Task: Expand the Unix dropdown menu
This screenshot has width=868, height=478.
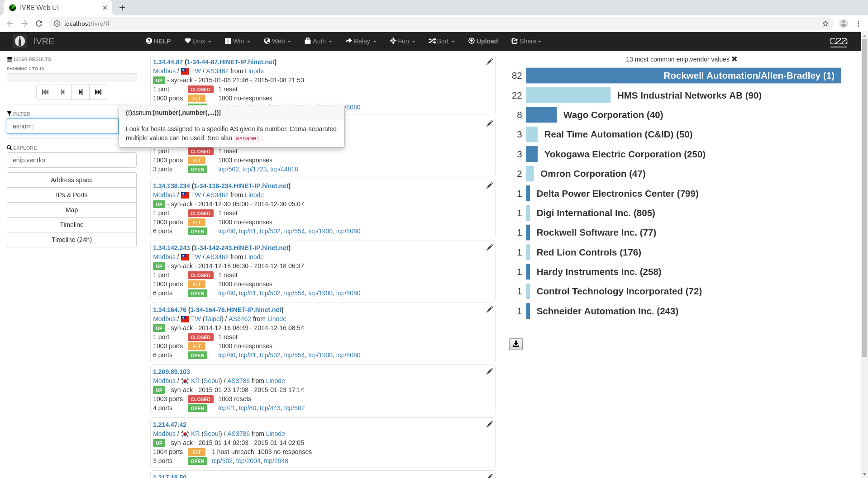Action: [198, 41]
